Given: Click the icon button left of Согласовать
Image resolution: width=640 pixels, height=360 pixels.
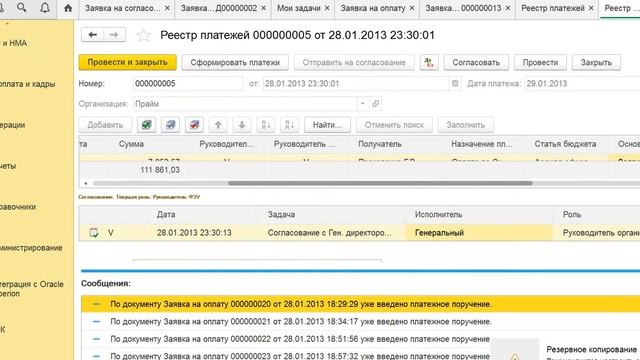Looking at the screenshot, I should coord(429,62).
